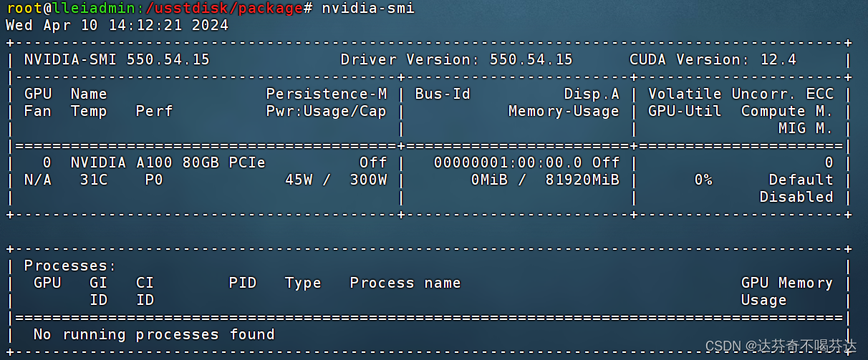Click the Memory-Usage header
This screenshot has width=868, height=360.
click(x=564, y=111)
